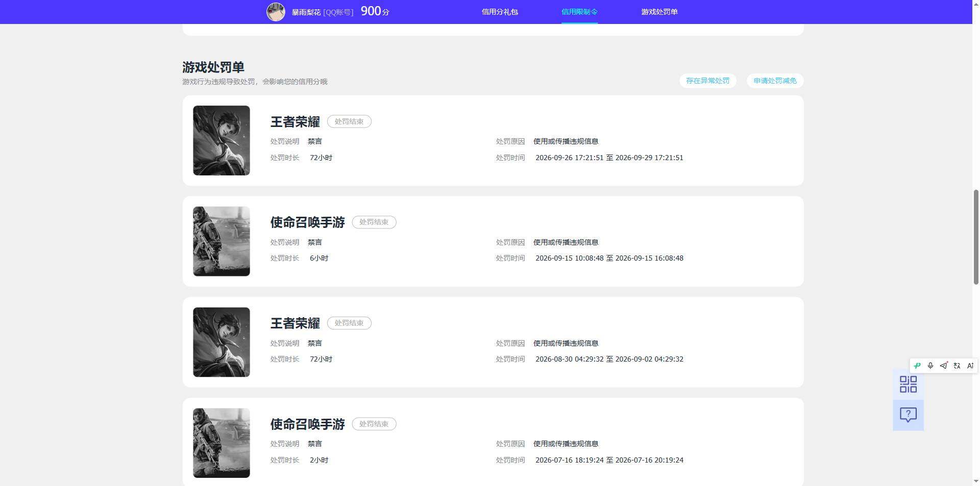
Task: Click the page's vertical scrollbar thumb
Action: 976,237
